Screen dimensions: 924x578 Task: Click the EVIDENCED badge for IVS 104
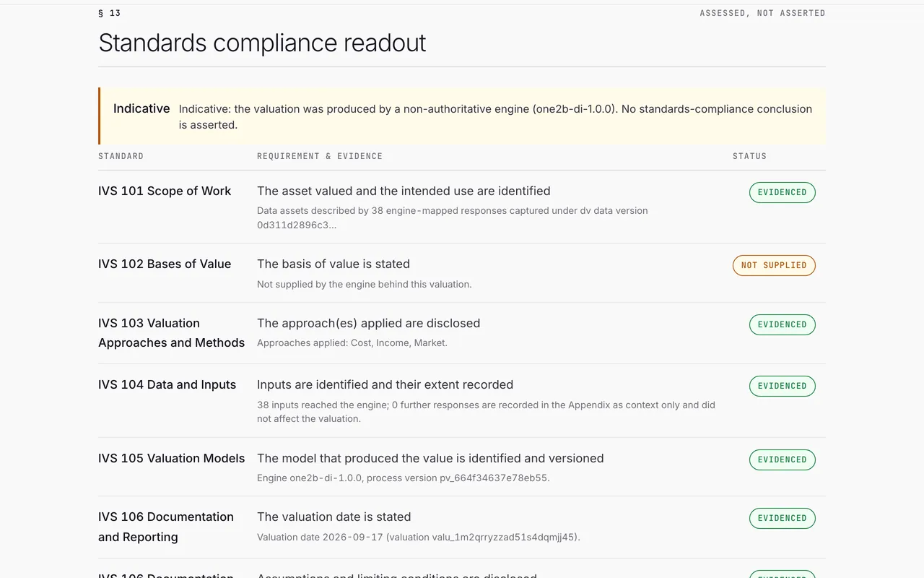(783, 386)
